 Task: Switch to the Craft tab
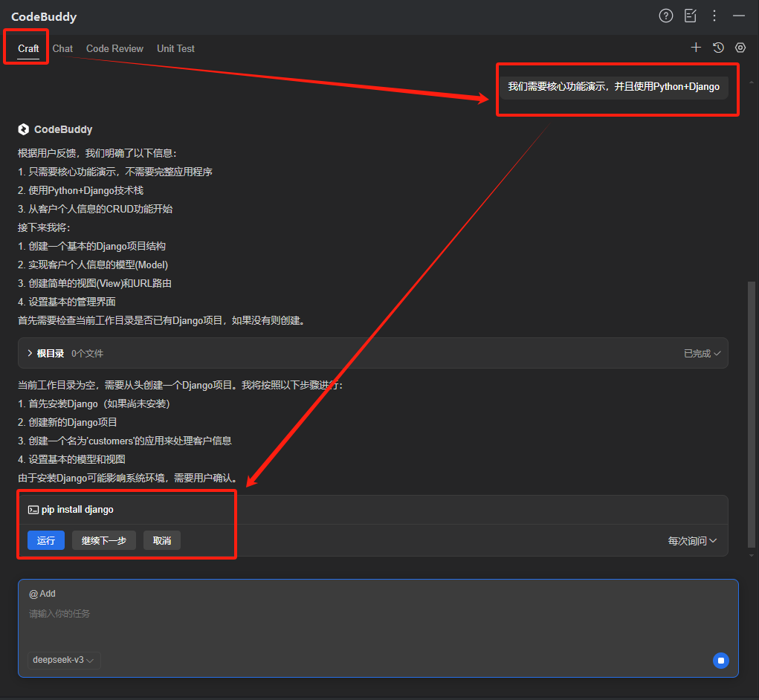coord(28,48)
